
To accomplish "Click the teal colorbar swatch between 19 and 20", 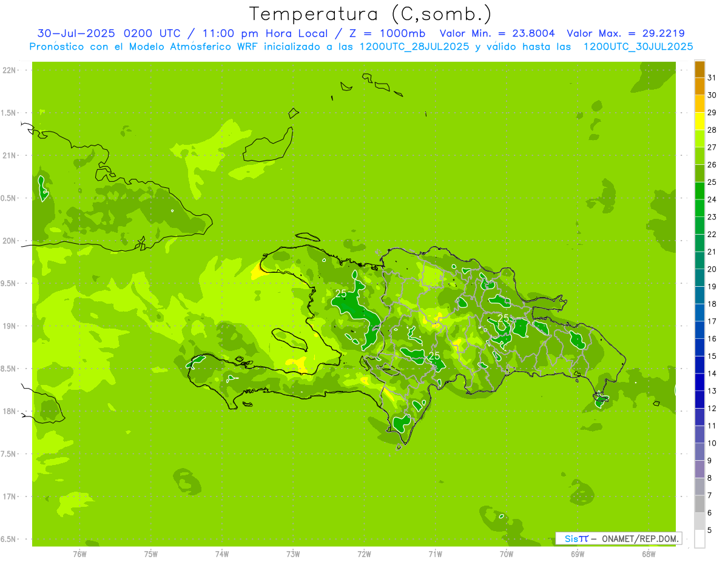I will click(699, 278).
